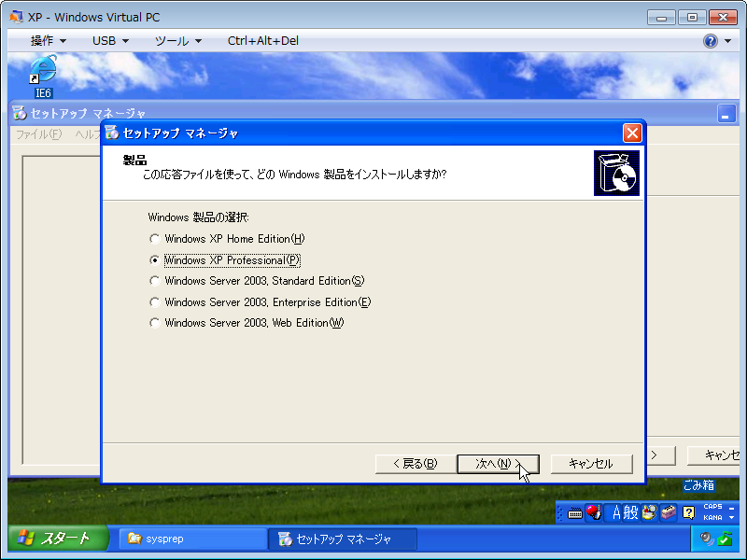Open the USB dropdown menu
Viewport: 747px width, 560px height.
(x=110, y=41)
